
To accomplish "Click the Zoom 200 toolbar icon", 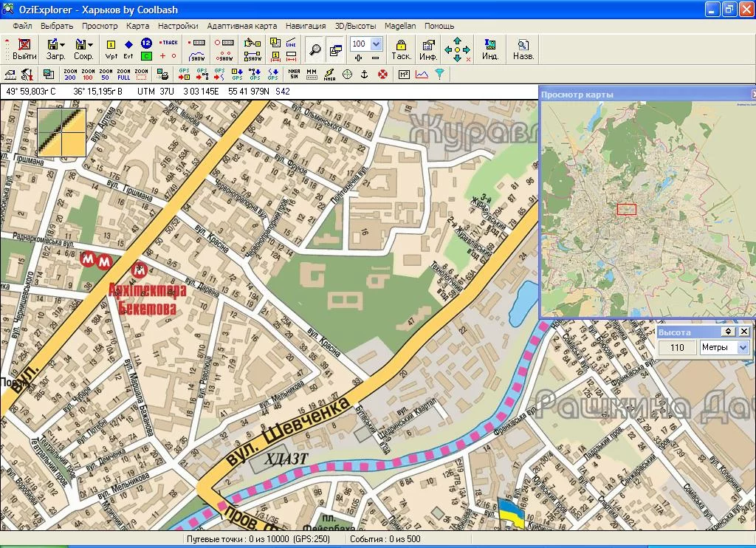I will click(x=70, y=75).
